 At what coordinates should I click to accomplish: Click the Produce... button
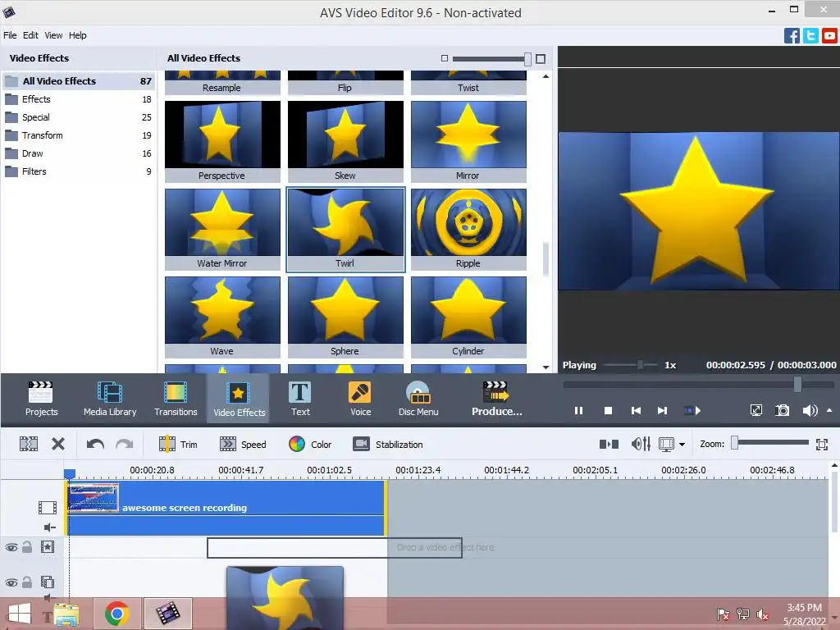click(x=496, y=399)
